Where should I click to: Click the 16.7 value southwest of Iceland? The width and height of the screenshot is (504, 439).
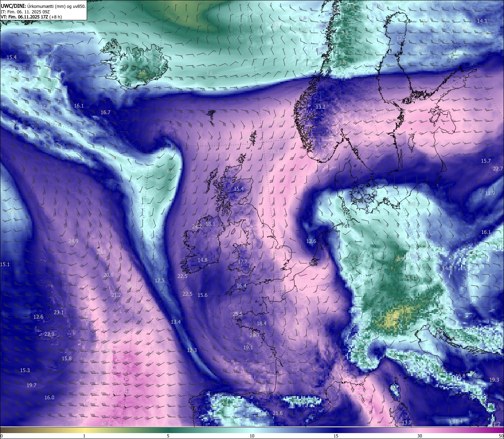pos(105,113)
